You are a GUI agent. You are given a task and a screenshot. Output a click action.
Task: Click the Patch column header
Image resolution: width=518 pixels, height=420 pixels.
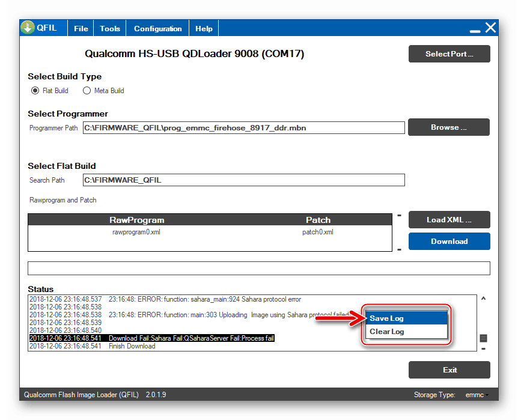pos(318,220)
